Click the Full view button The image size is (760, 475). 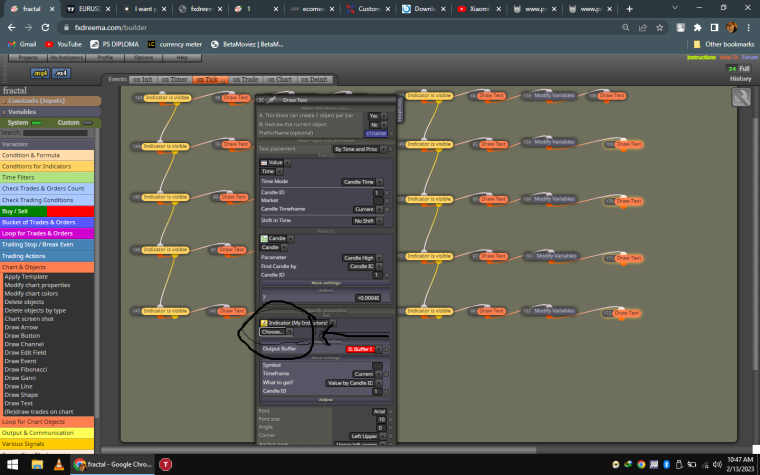pyautogui.click(x=744, y=69)
